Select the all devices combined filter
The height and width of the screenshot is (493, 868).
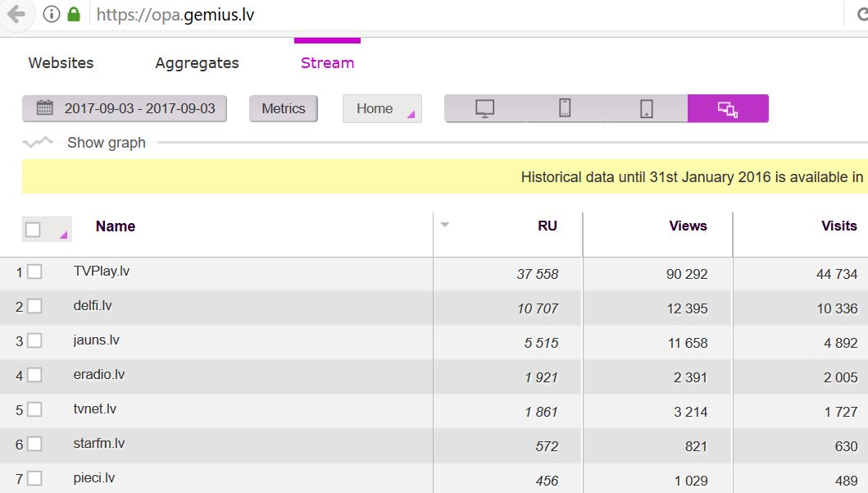(727, 108)
